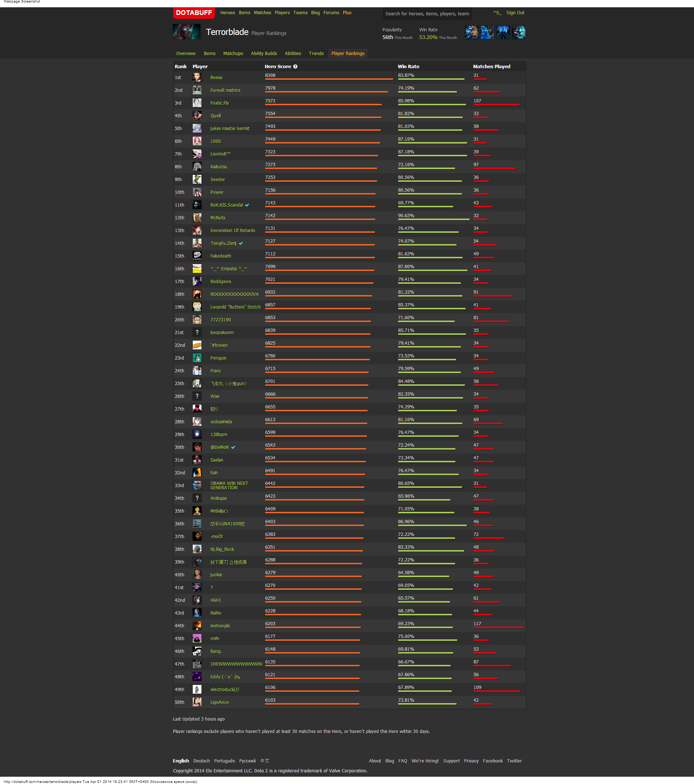Click Beesa's player avatar
The image size is (694, 784).
(197, 78)
